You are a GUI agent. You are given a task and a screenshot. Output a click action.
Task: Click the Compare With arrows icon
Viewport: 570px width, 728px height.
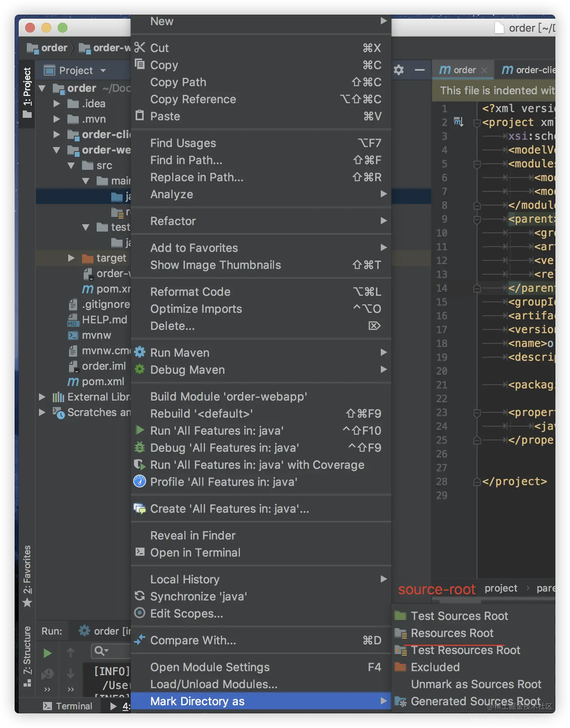tap(140, 639)
